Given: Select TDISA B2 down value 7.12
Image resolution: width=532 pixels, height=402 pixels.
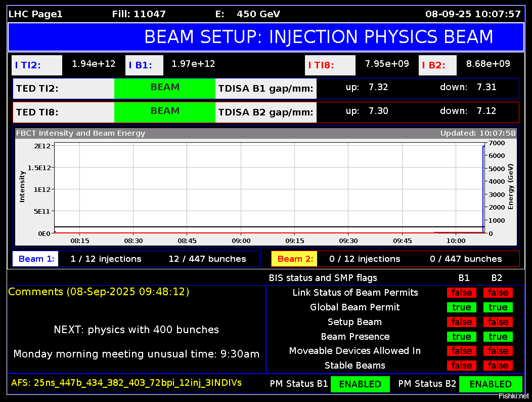Looking at the screenshot, I should tap(486, 111).
